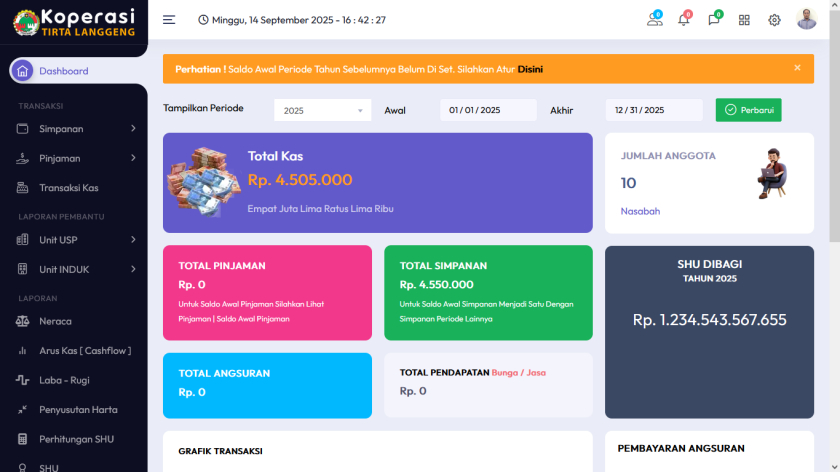
Task: Open Transaksi Kas in sidebar
Action: point(69,188)
